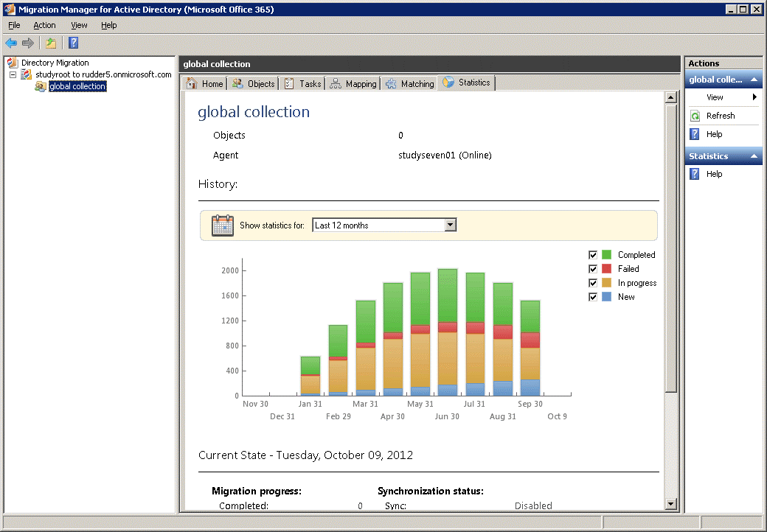Click the back arrow toolbar icon
This screenshot has height=532, width=767.
(x=11, y=43)
